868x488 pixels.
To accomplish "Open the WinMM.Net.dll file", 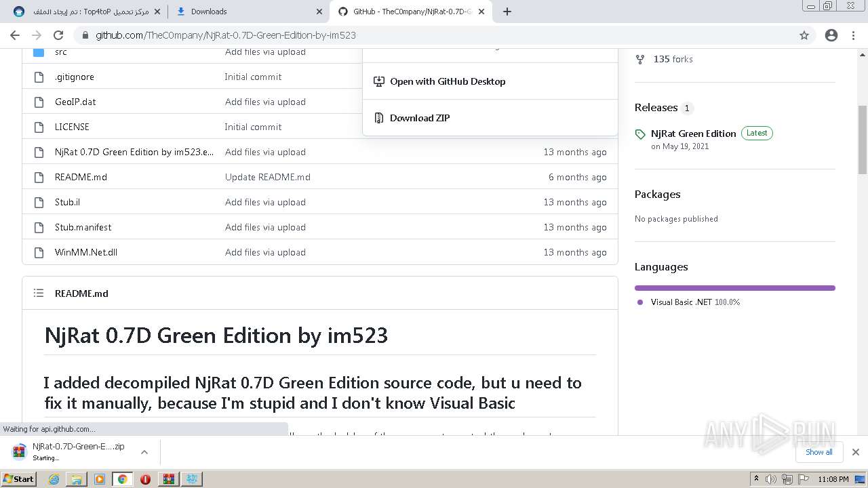I will pos(86,253).
